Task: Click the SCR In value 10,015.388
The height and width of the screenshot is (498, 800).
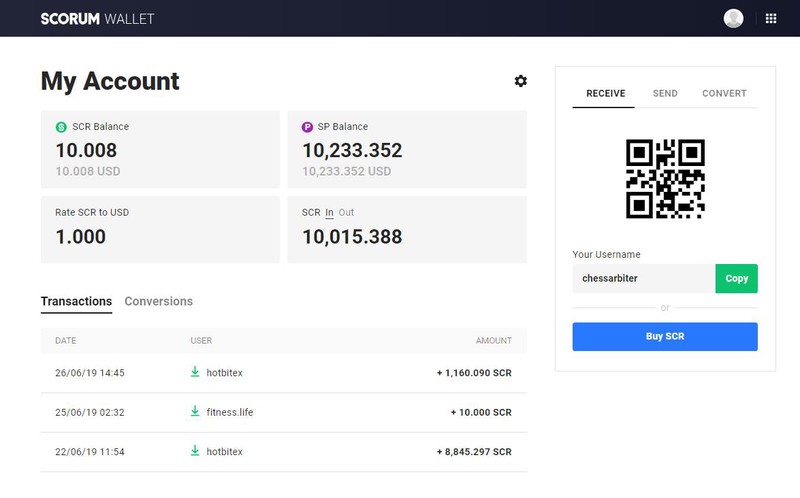Action: 352,236
